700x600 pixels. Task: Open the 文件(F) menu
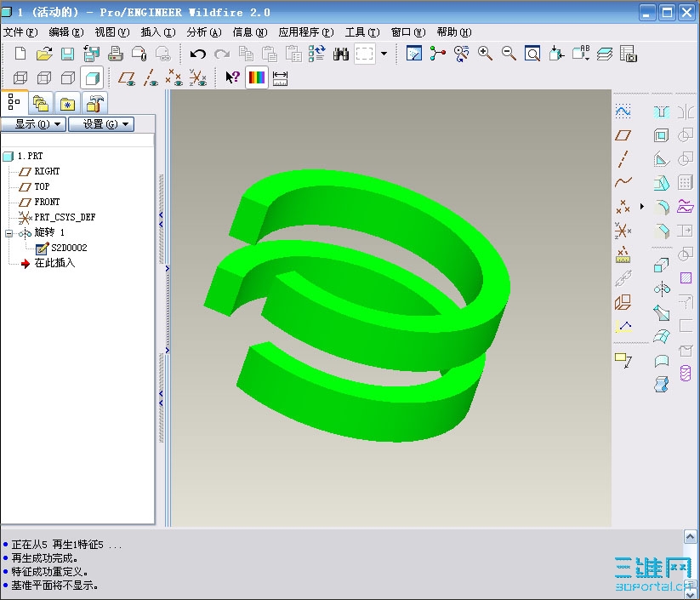[20, 32]
